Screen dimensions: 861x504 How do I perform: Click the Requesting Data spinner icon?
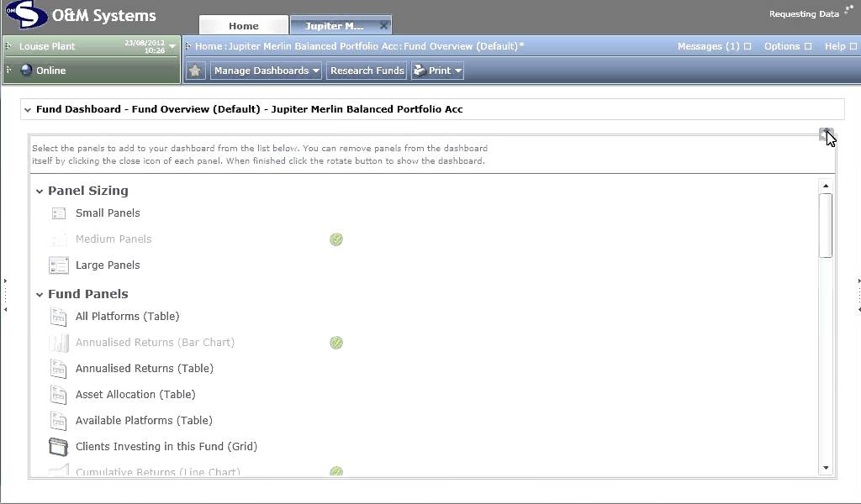[848, 8]
